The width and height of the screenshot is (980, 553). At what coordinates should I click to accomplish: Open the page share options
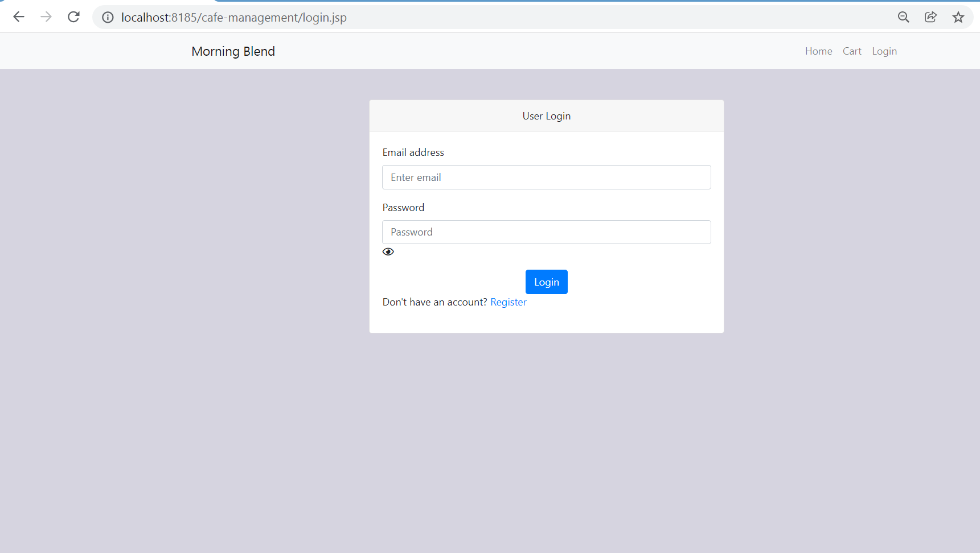(931, 16)
